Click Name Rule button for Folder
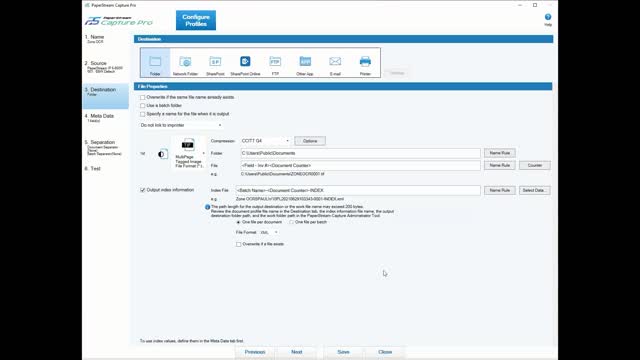The image size is (640, 360). pos(500,153)
